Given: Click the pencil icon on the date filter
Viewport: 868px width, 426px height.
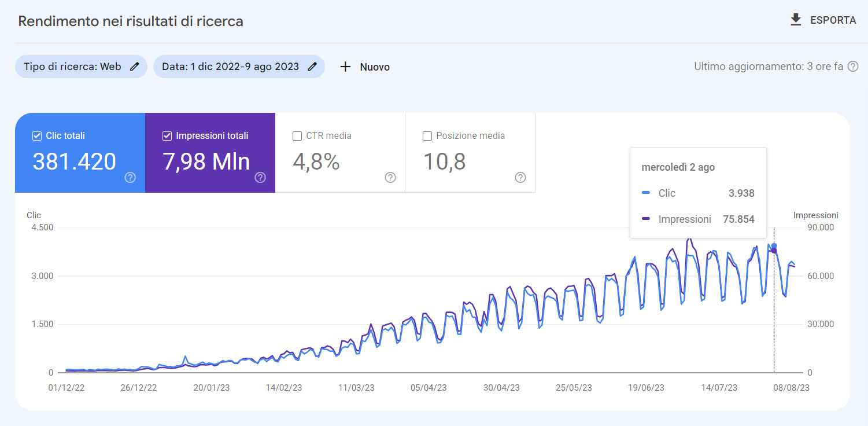Looking at the screenshot, I should tap(311, 67).
